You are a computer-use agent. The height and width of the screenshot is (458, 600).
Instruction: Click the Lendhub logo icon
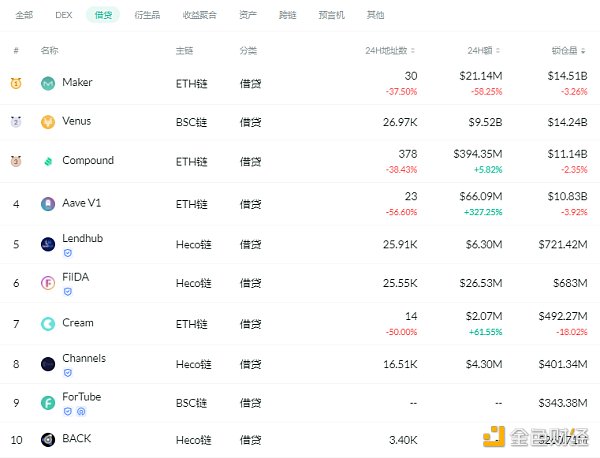click(48, 244)
